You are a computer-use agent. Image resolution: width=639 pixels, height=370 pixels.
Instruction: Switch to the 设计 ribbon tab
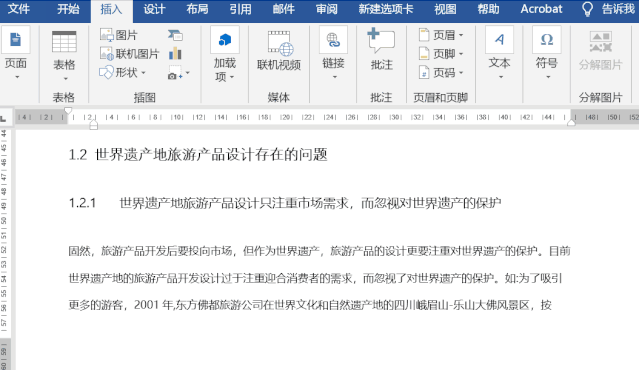pos(154,9)
